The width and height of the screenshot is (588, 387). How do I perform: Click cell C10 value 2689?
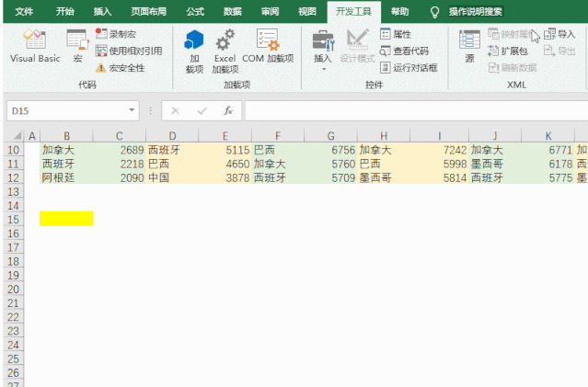120,150
